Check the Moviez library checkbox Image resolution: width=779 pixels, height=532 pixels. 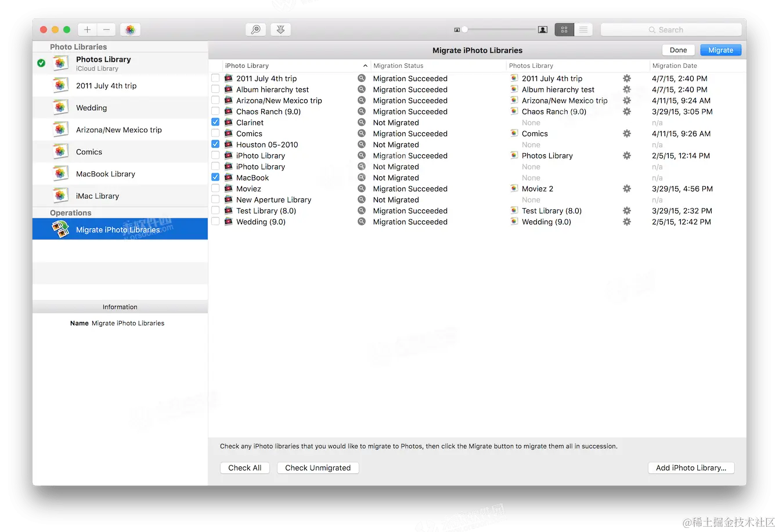[x=215, y=189]
